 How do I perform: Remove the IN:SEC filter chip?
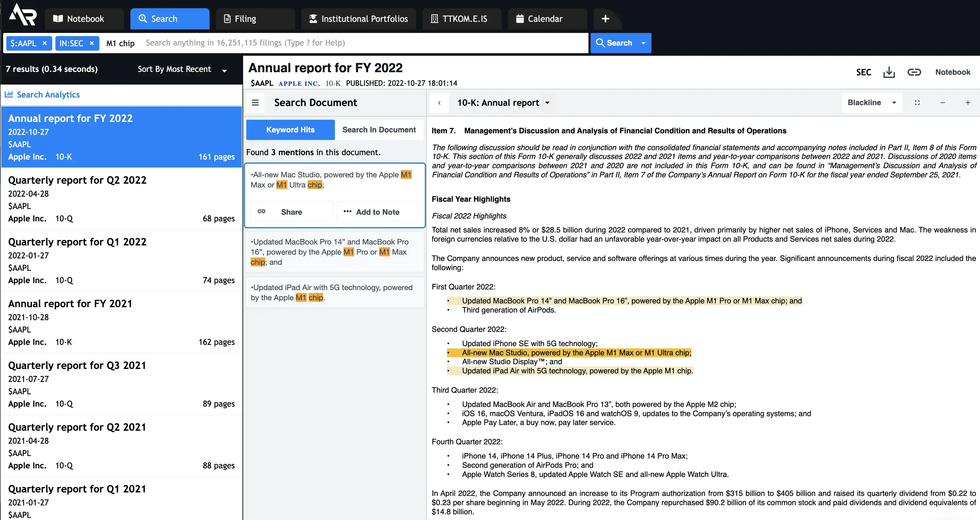[x=92, y=43]
